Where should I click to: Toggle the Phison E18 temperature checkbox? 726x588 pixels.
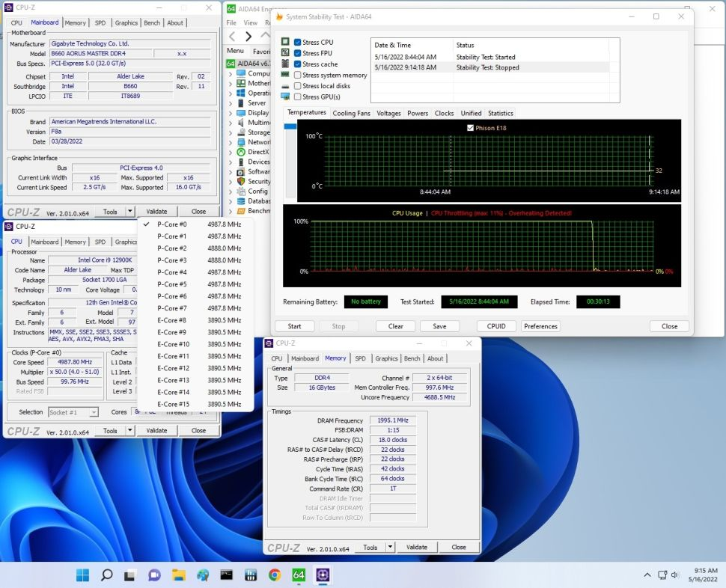point(470,128)
